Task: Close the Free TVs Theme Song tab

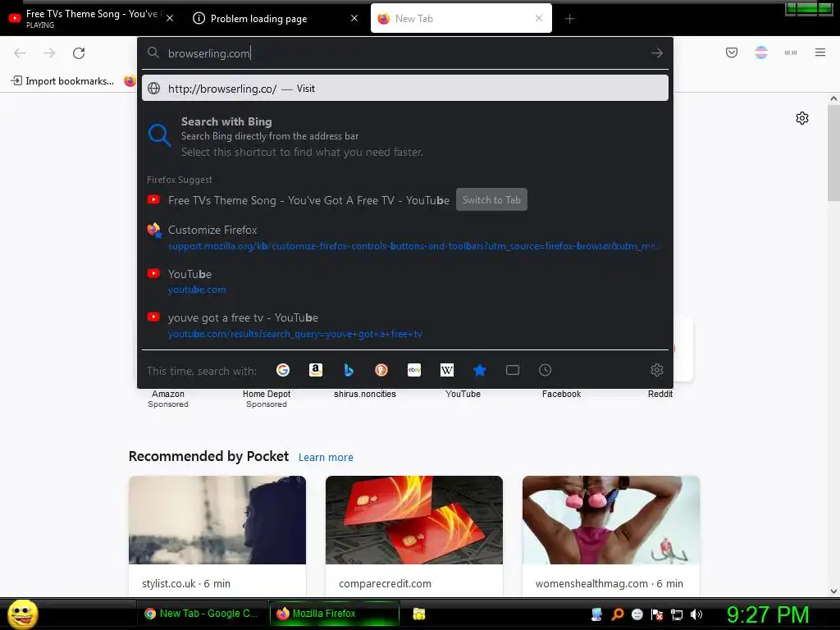Action: pos(170,18)
